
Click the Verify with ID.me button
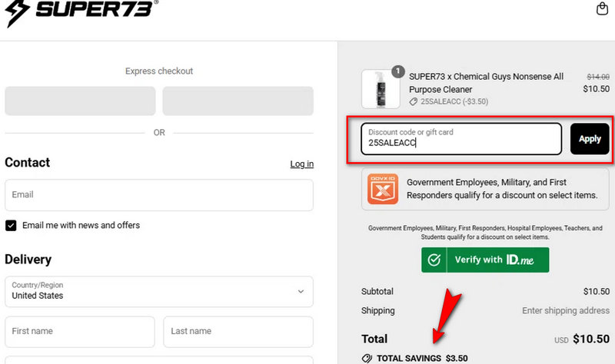point(485,260)
